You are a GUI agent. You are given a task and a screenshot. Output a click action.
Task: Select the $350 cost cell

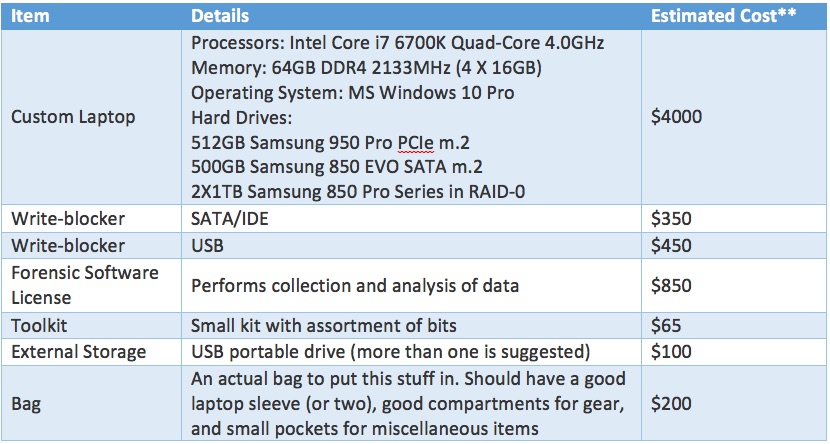671,220
